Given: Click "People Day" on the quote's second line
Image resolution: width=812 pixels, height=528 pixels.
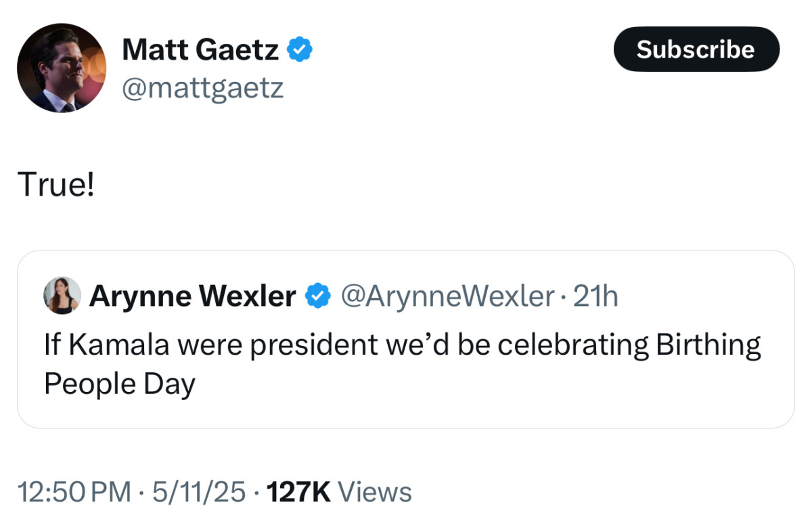Looking at the screenshot, I should pos(119,384).
